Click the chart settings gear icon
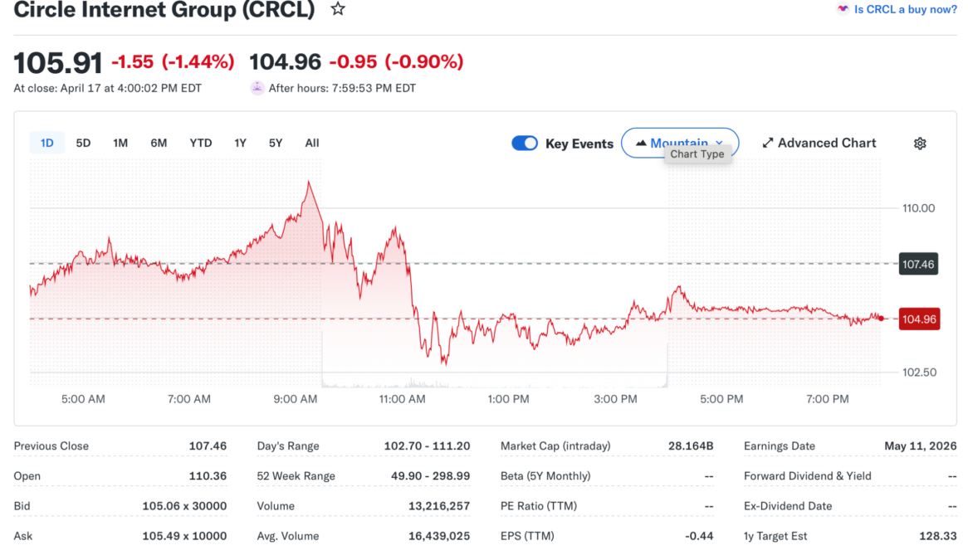968x560 pixels. (x=920, y=143)
